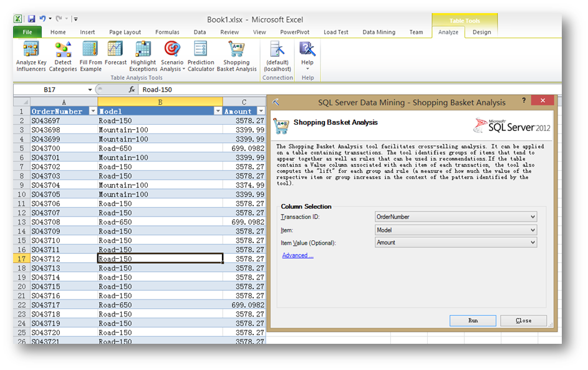Click the select all cells corner

click(x=22, y=102)
